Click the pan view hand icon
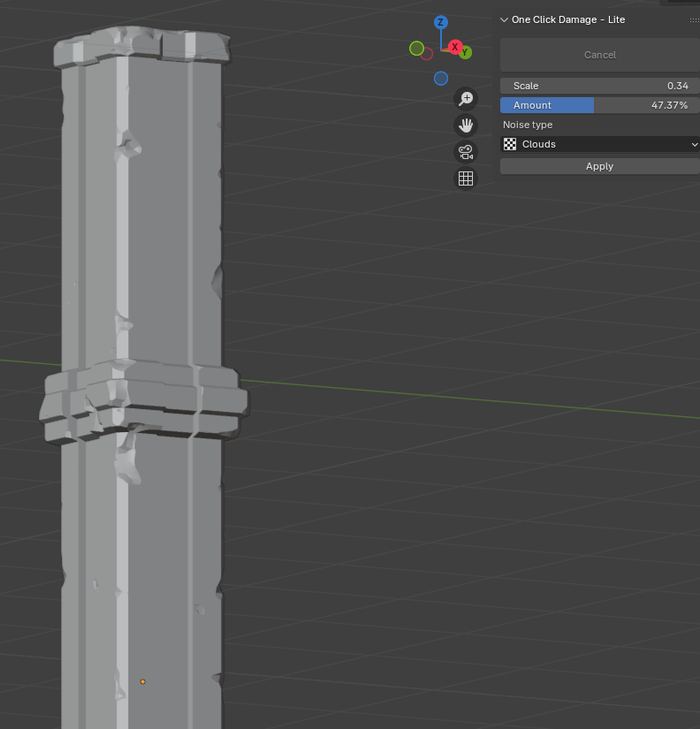This screenshot has width=700, height=729. coord(465,125)
